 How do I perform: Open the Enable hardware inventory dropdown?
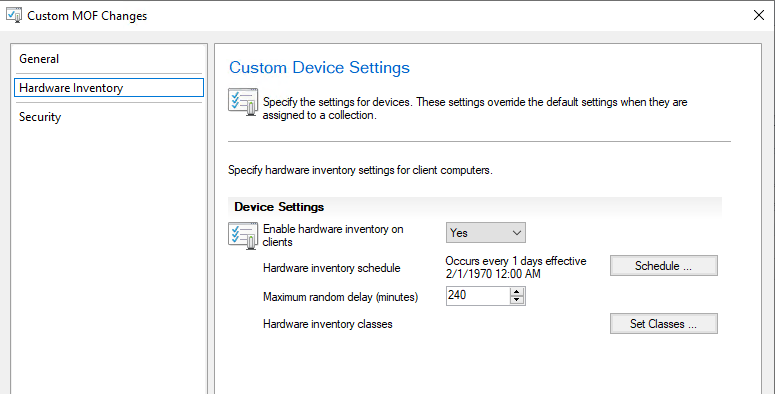485,233
